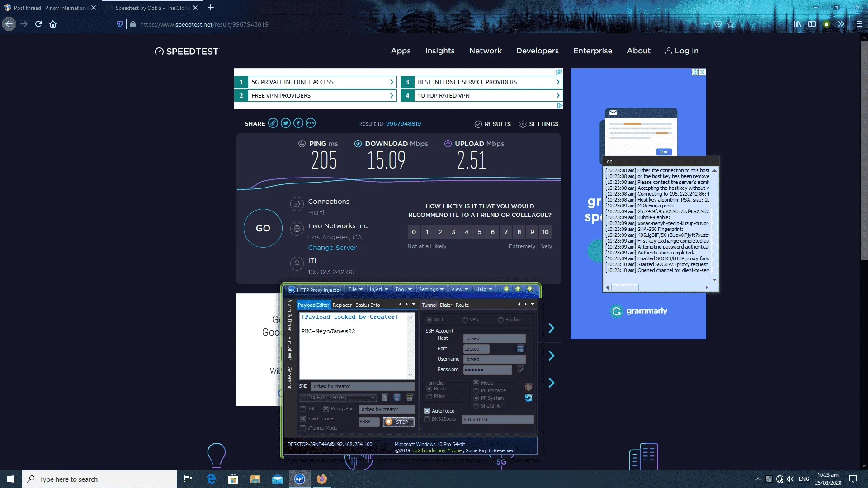The image size is (868, 488).
Task: Click the new file icon beside server dropdown
Action: click(x=385, y=398)
